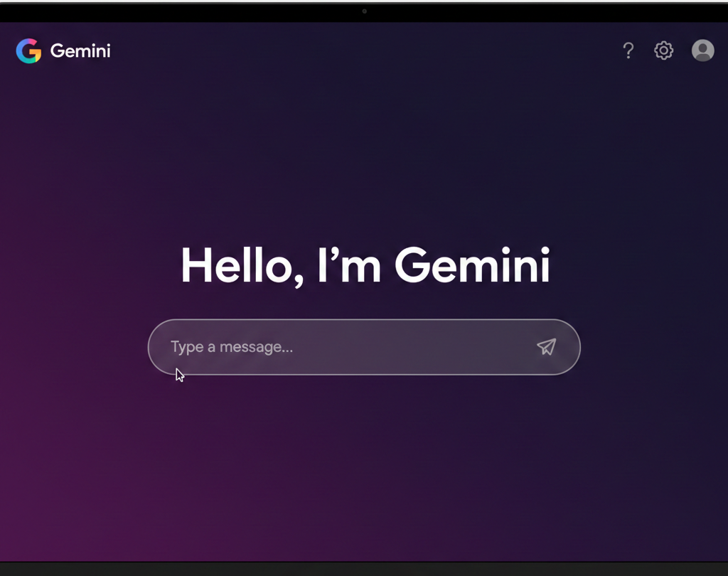Screen dimensions: 728x576
Task: Hit the cogwheel icon beside help
Action: pyautogui.click(x=663, y=50)
